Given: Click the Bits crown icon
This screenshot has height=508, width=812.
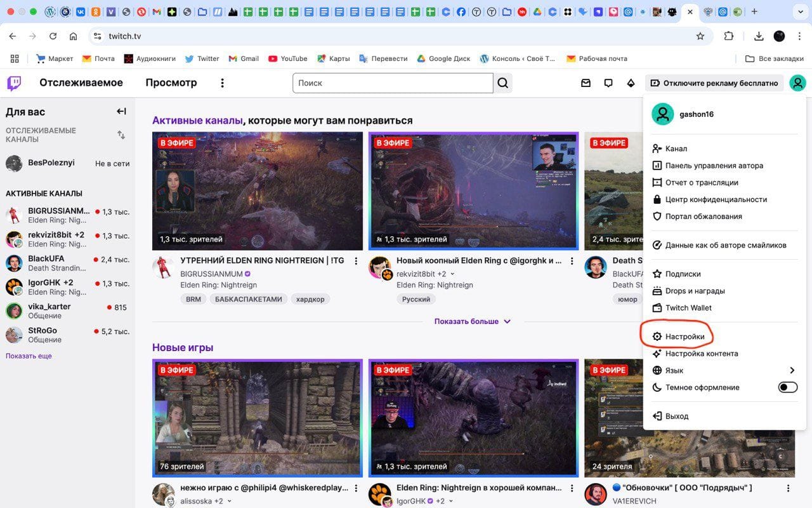Looking at the screenshot, I should [x=631, y=83].
